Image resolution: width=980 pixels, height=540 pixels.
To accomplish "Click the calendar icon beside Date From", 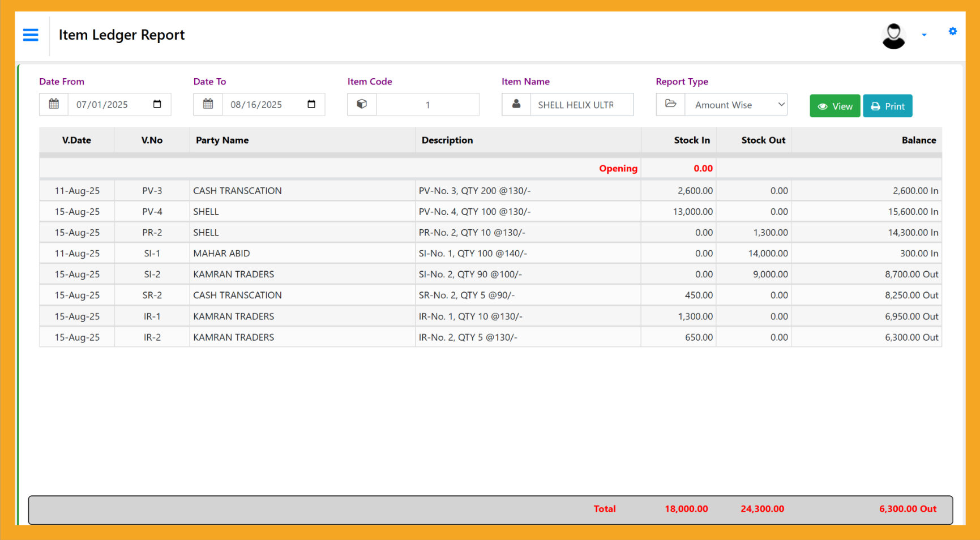I will [54, 104].
